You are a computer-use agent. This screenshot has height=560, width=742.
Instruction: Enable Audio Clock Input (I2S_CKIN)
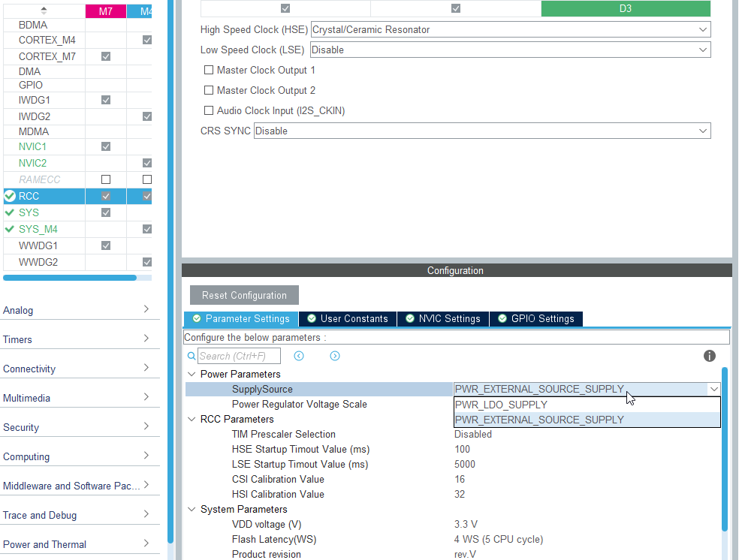[x=208, y=110]
